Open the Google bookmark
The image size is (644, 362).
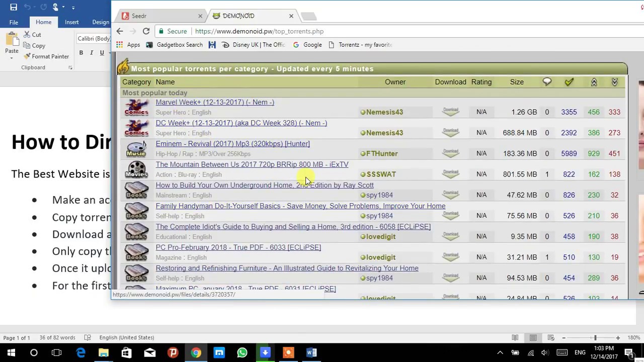tap(307, 45)
